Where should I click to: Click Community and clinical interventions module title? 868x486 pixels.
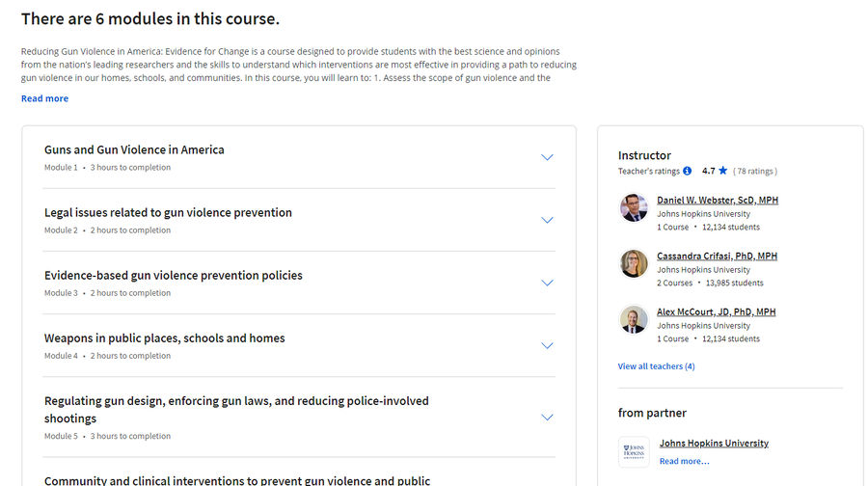[237, 480]
